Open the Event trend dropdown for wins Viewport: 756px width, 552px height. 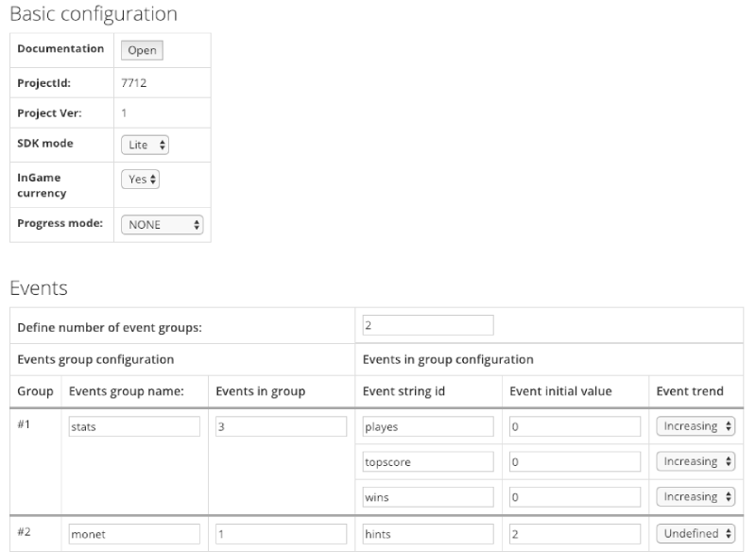pos(696,496)
